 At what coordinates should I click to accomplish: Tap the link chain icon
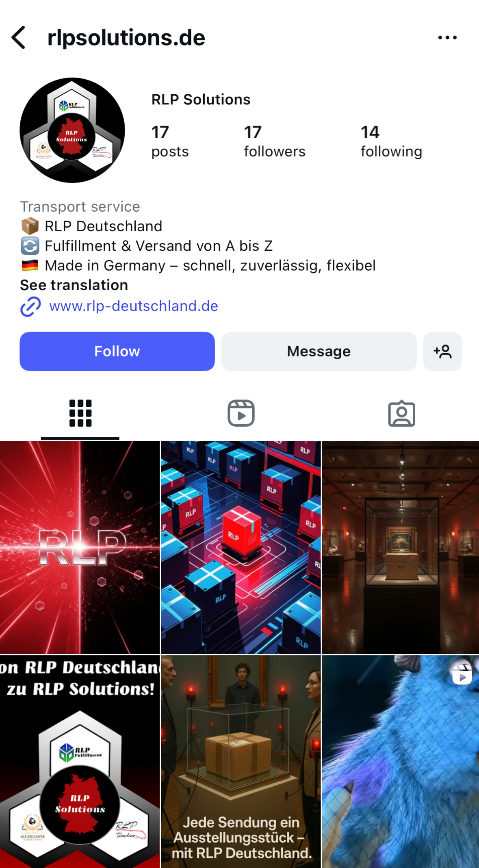point(30,306)
